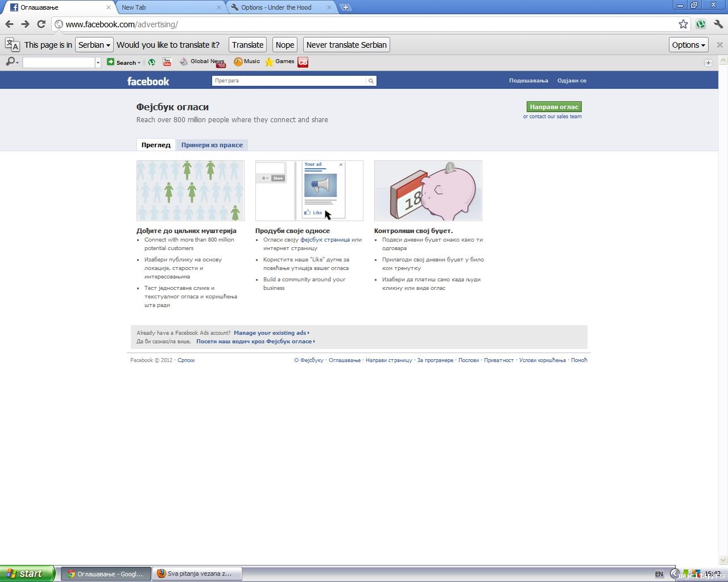Click the green Search button in the toolbar
Viewport: 728px width, 582px height.
click(x=123, y=62)
